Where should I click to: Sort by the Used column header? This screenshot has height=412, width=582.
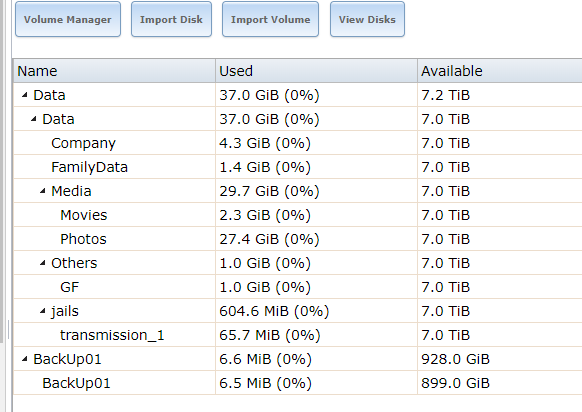(316, 71)
